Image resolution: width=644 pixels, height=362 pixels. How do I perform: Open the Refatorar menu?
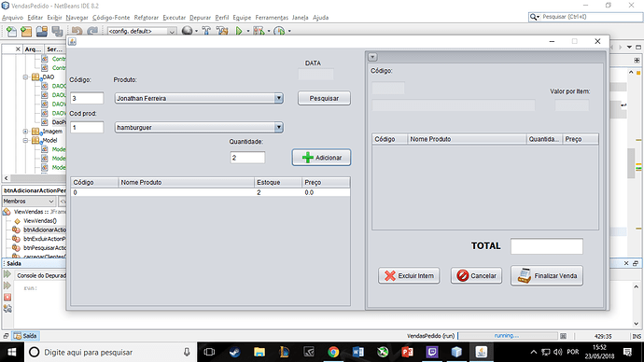coord(147,18)
